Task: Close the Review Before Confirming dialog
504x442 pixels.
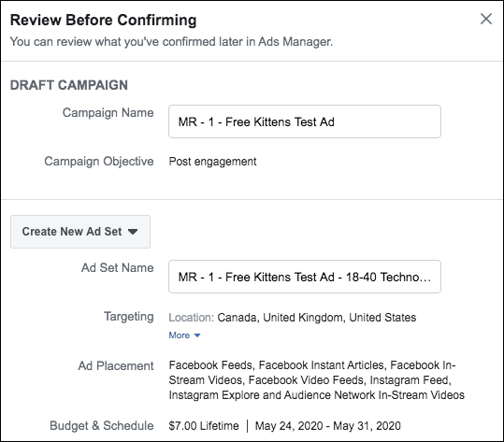Action: point(486,19)
